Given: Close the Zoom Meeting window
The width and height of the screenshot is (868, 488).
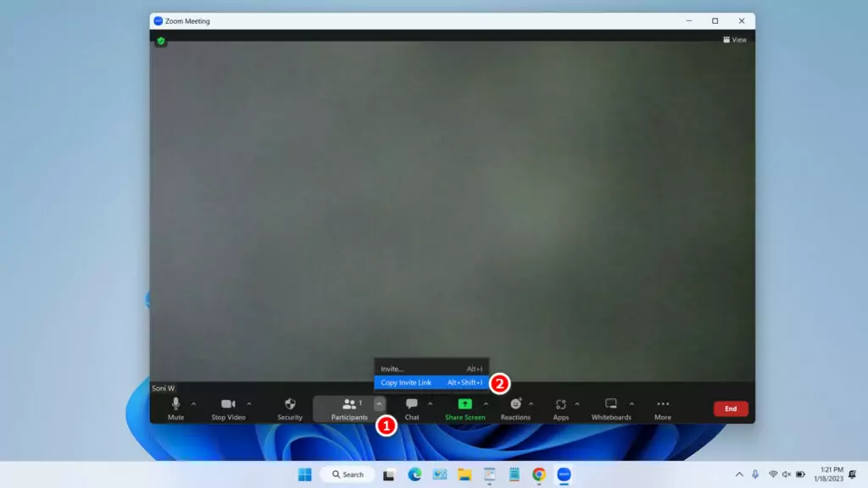Looking at the screenshot, I should pos(742,21).
